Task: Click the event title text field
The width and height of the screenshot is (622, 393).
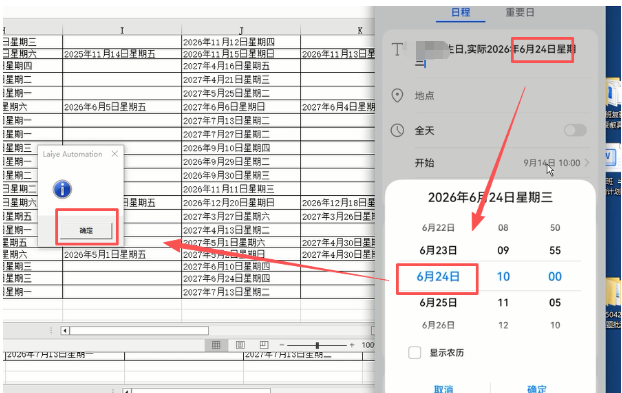Action: pyautogui.click(x=496, y=55)
